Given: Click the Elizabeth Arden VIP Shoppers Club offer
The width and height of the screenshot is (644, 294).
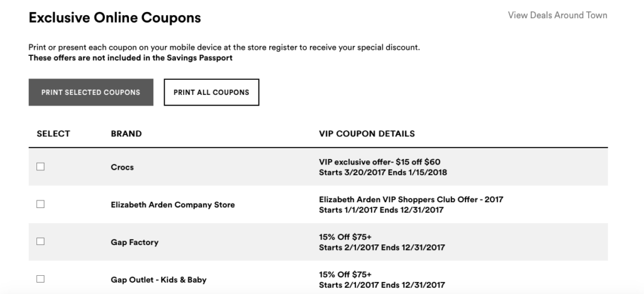Looking at the screenshot, I should coord(411,200).
